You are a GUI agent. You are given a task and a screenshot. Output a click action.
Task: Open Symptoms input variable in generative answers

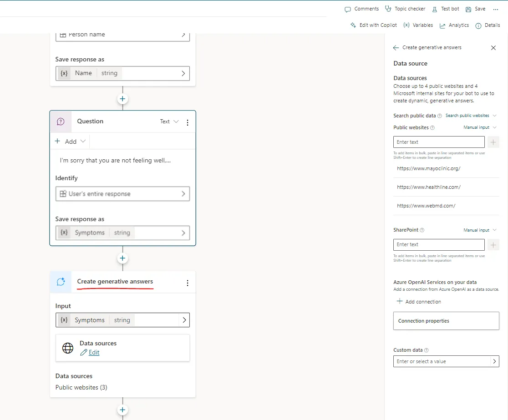[x=122, y=320]
